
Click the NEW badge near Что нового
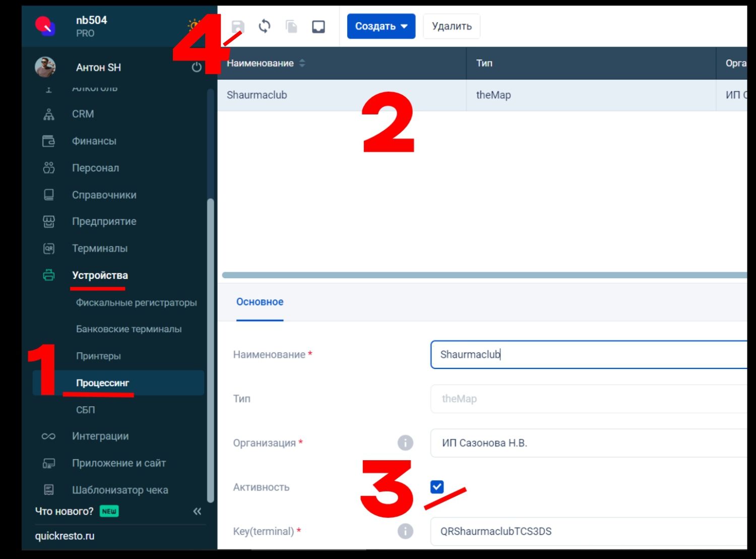(x=109, y=511)
